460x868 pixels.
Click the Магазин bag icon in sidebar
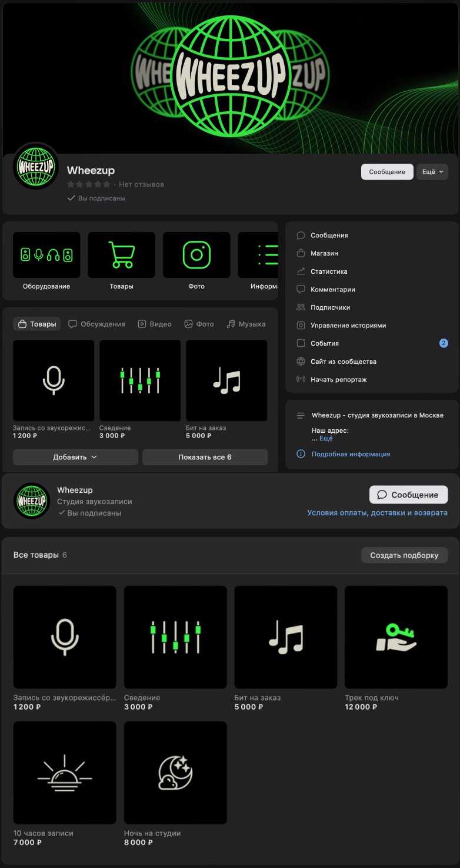[x=301, y=253]
